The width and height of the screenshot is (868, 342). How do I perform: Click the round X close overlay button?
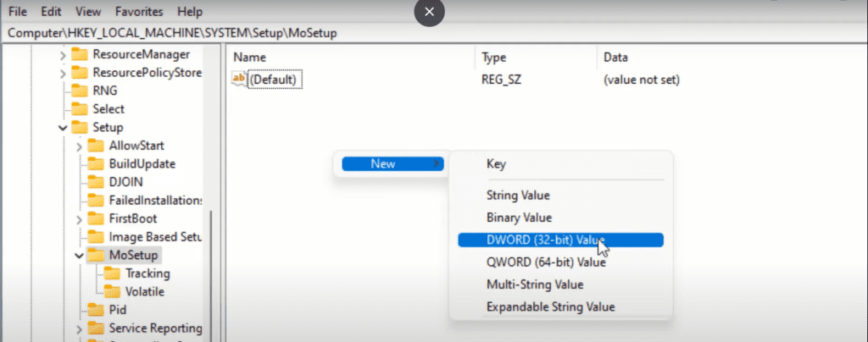[x=429, y=13]
